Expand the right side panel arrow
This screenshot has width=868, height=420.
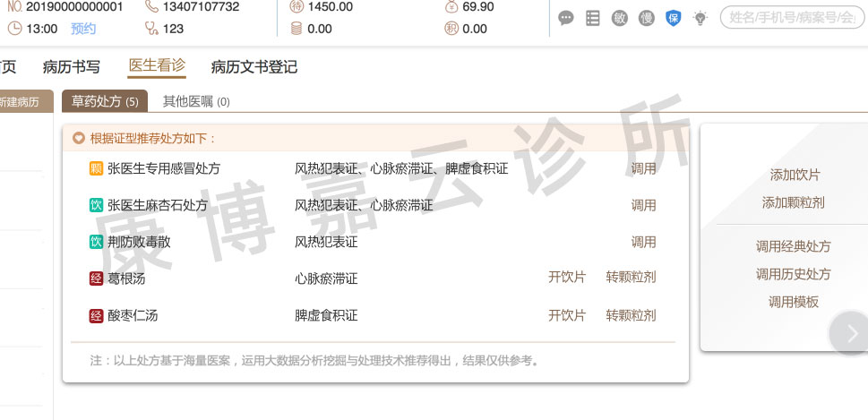[x=850, y=333]
